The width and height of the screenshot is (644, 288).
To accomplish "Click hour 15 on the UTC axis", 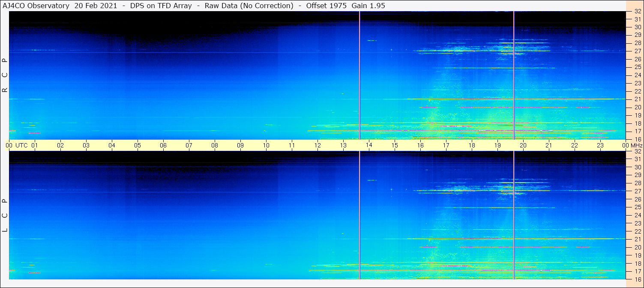I will point(395,145).
